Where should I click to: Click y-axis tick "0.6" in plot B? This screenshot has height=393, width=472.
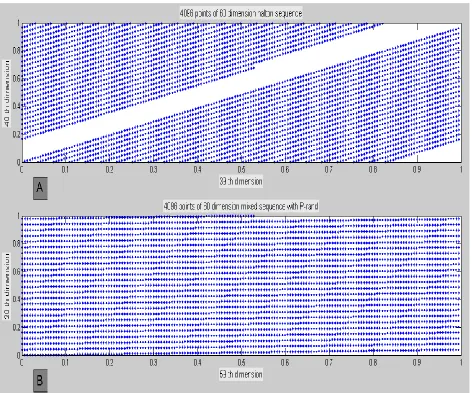(x=17, y=271)
